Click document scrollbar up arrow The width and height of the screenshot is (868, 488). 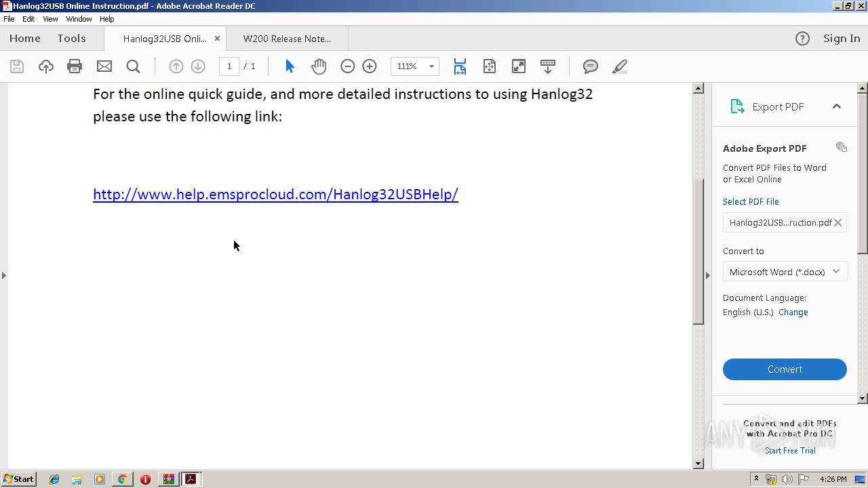tap(698, 88)
